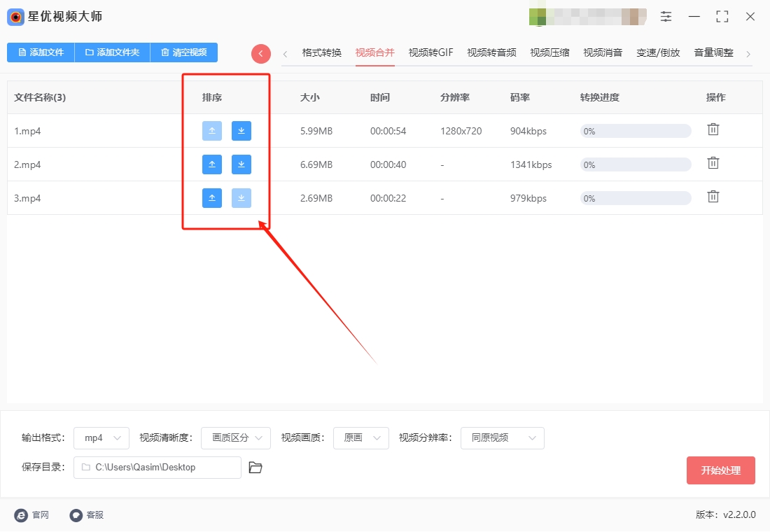Screen dimensions: 770x532
Task: Open the settings sliders icon
Action: [x=666, y=16]
